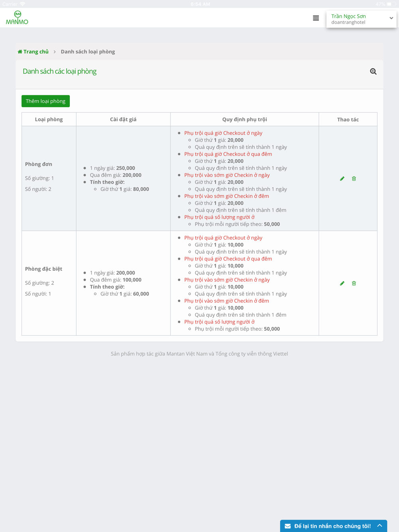Screen dimensions: 399x532
Task: Open the magnifier search icon
Action: coord(373,71)
